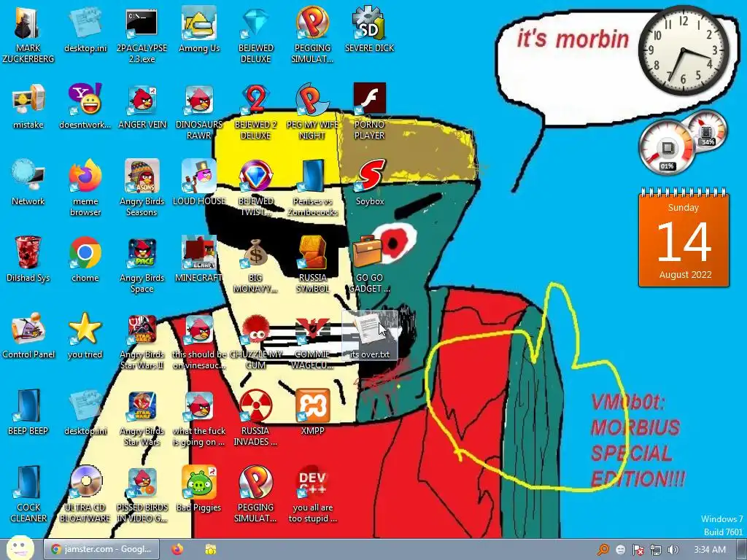
Task: Open the Start menu orb
Action: click(20, 548)
